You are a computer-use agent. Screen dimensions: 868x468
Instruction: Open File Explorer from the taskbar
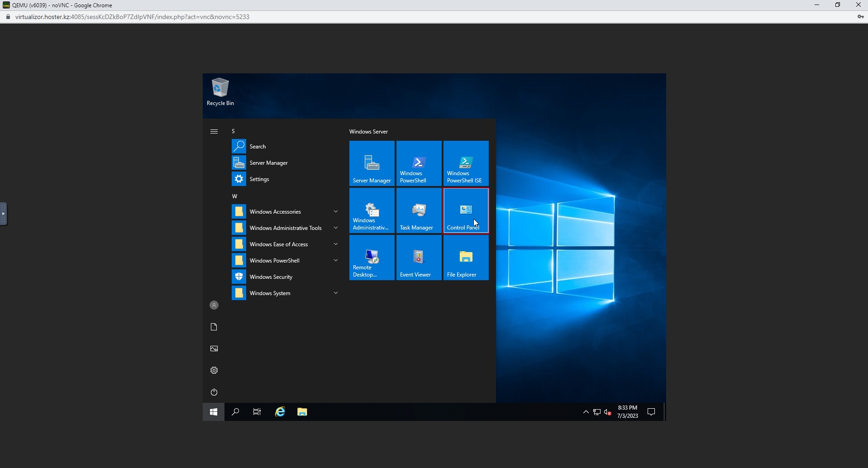302,412
